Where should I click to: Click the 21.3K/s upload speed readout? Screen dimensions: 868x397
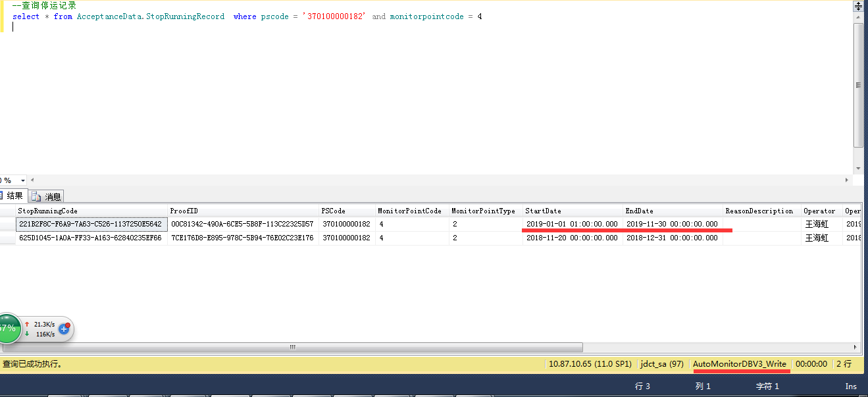point(44,324)
